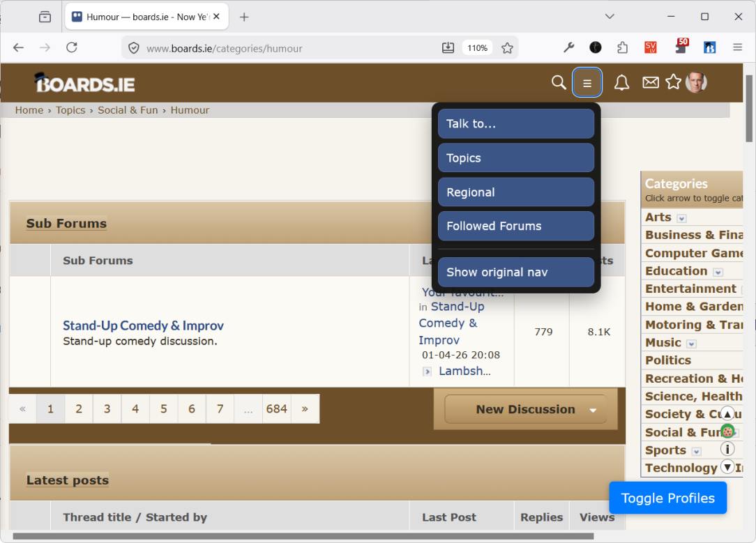Click the green cookie floating icon

tap(727, 431)
